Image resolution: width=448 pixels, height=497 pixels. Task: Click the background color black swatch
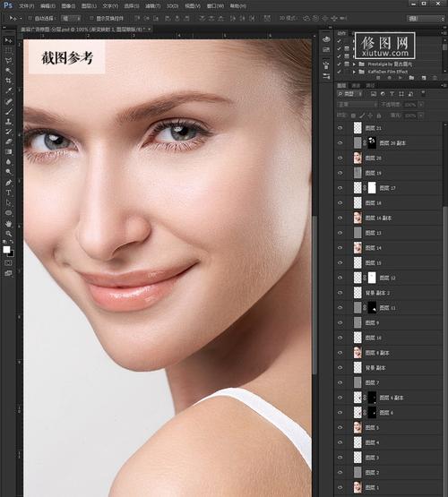click(x=12, y=254)
